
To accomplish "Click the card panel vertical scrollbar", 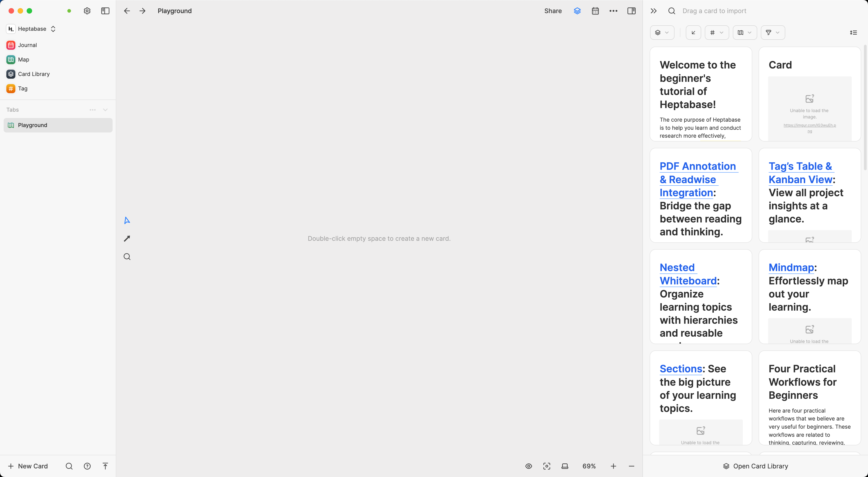I will pyautogui.click(x=865, y=108).
